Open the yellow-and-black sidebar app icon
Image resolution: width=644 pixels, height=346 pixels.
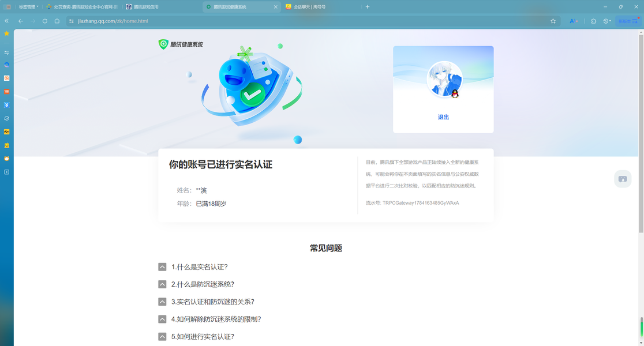coord(6,131)
